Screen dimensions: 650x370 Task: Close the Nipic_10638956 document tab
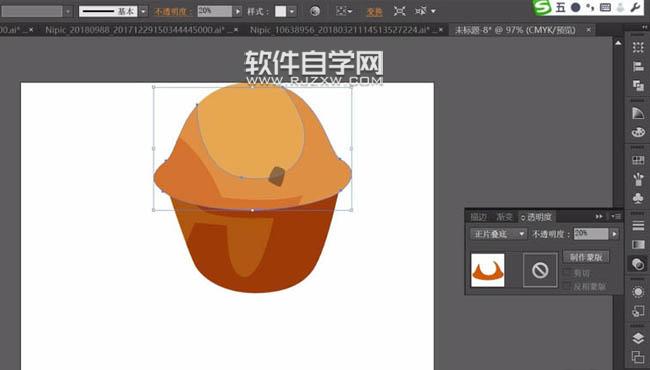pyautogui.click(x=440, y=30)
